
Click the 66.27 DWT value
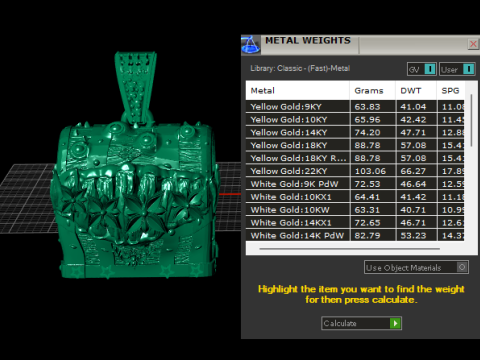tap(413, 171)
